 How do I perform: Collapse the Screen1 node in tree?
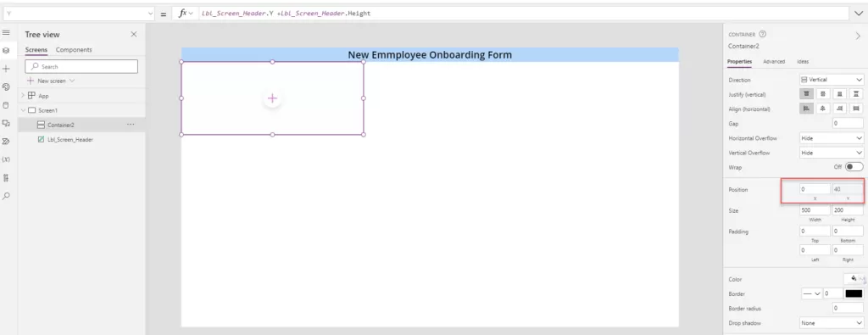[x=23, y=110]
